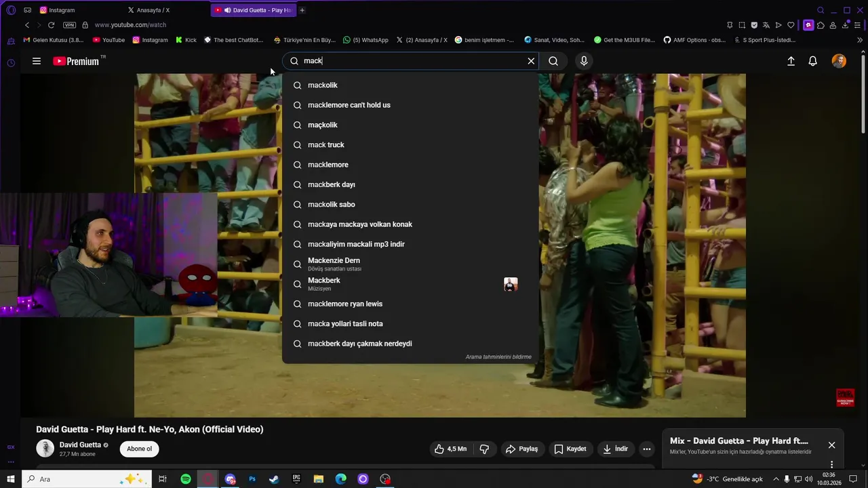Clear the search box text
This screenshot has height=488, width=868.
click(x=531, y=61)
